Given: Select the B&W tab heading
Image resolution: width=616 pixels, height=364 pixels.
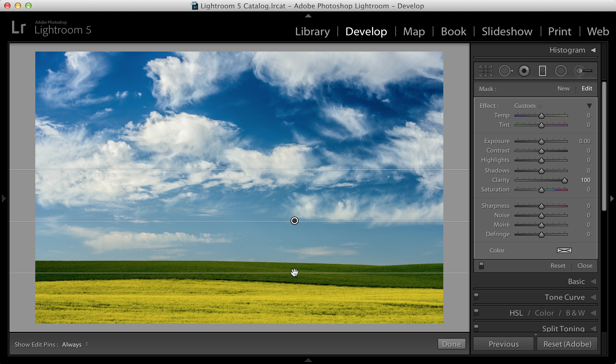Looking at the screenshot, I should click(x=575, y=313).
